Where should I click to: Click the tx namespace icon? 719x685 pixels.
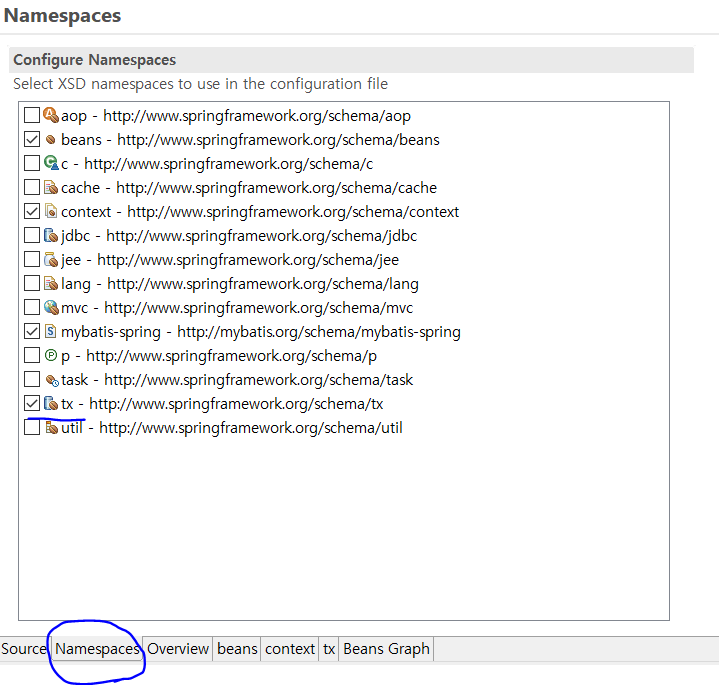tap(51, 403)
